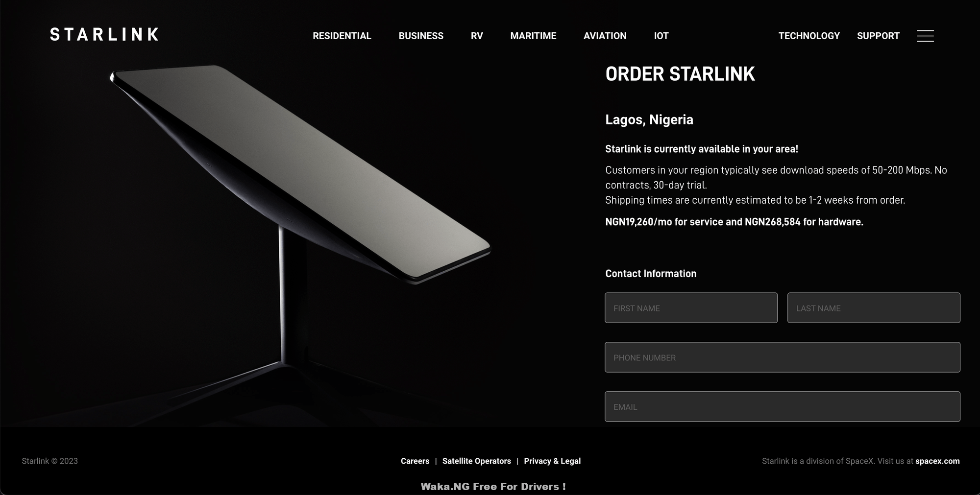This screenshot has height=495, width=980.
Task: Click the Waka.NG Free For Drivers banner
Action: (493, 487)
